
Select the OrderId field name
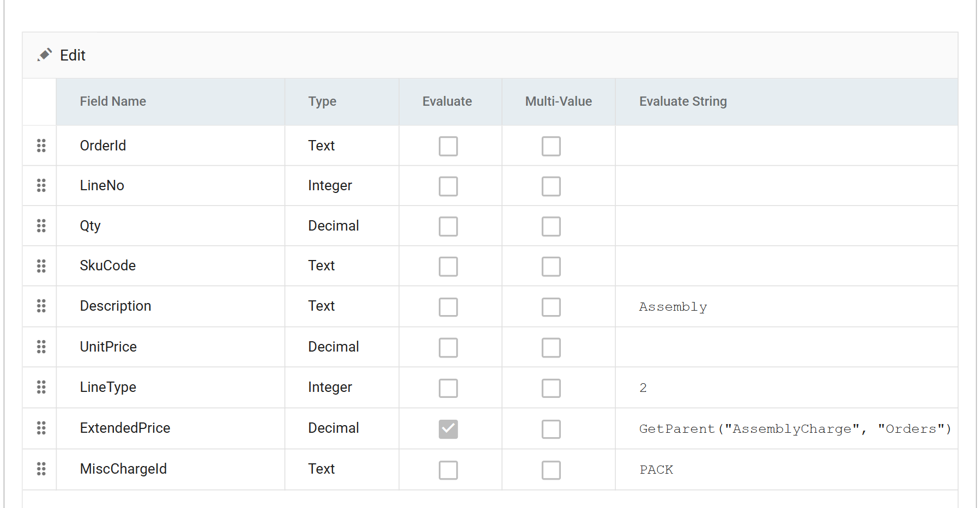pos(103,146)
